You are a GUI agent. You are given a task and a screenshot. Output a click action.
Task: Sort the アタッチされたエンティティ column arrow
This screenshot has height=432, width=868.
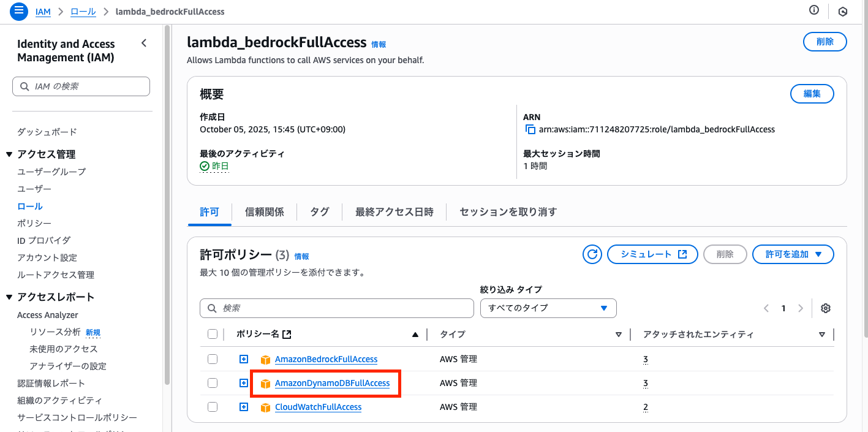[822, 335]
